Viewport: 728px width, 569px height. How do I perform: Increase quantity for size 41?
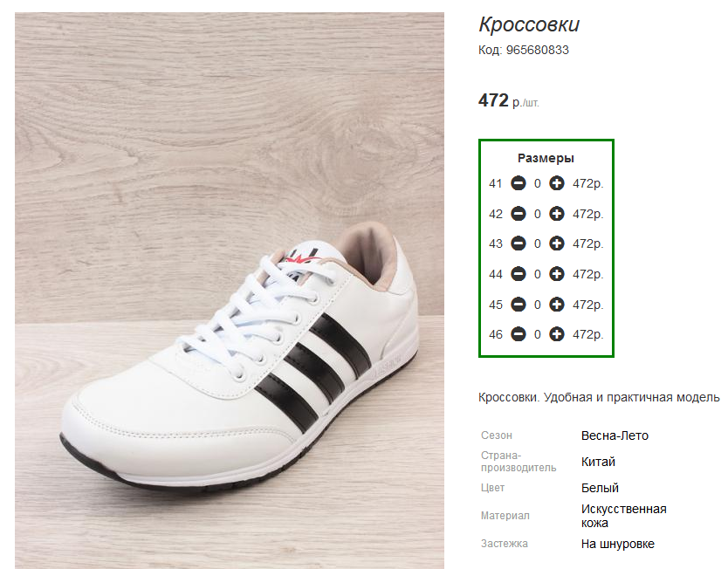coord(557,183)
